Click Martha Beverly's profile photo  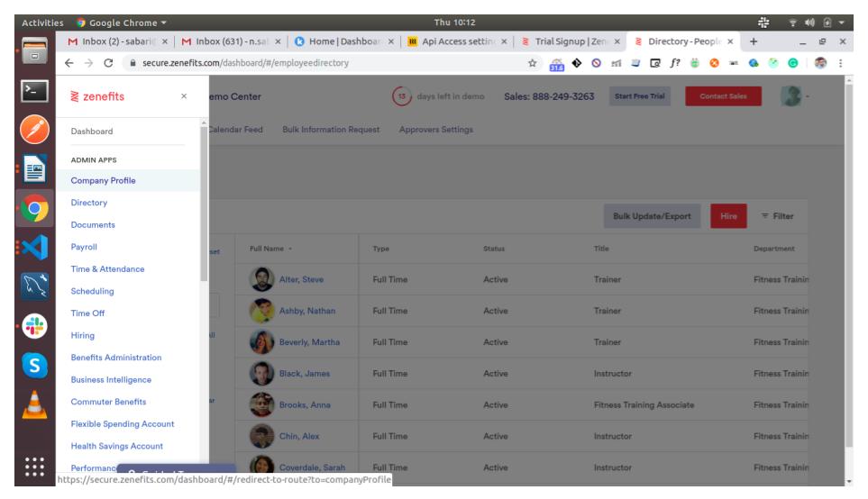coord(261,342)
